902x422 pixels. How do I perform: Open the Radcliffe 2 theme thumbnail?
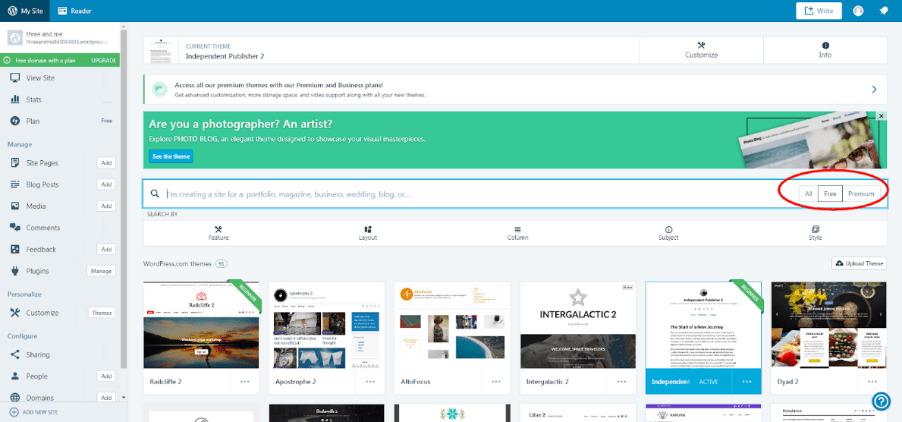tap(201, 325)
